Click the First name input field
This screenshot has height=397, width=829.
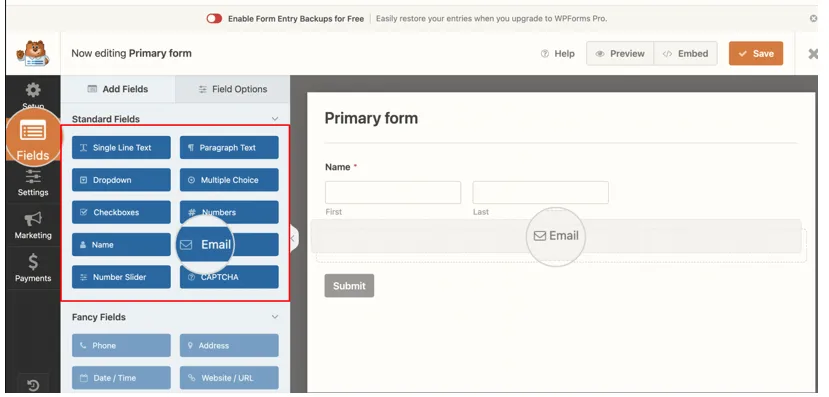(393, 192)
